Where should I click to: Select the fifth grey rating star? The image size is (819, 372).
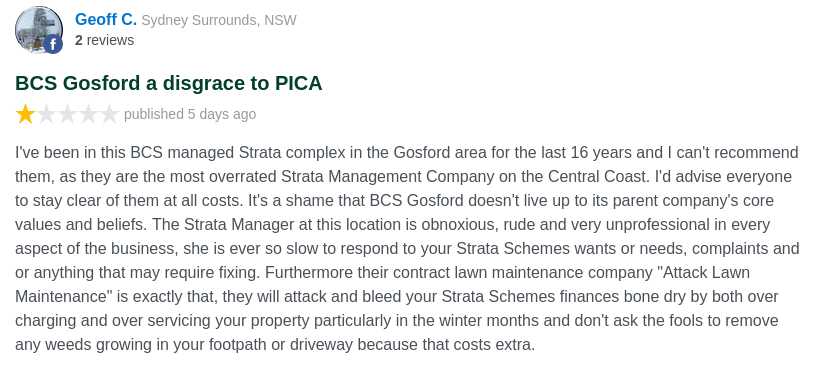[109, 114]
